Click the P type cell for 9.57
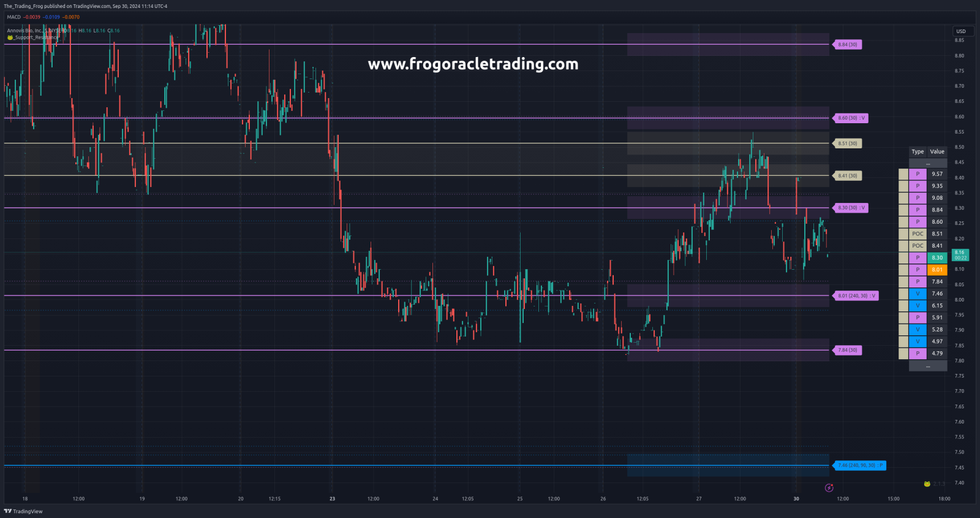The height and width of the screenshot is (518, 980). [918, 174]
